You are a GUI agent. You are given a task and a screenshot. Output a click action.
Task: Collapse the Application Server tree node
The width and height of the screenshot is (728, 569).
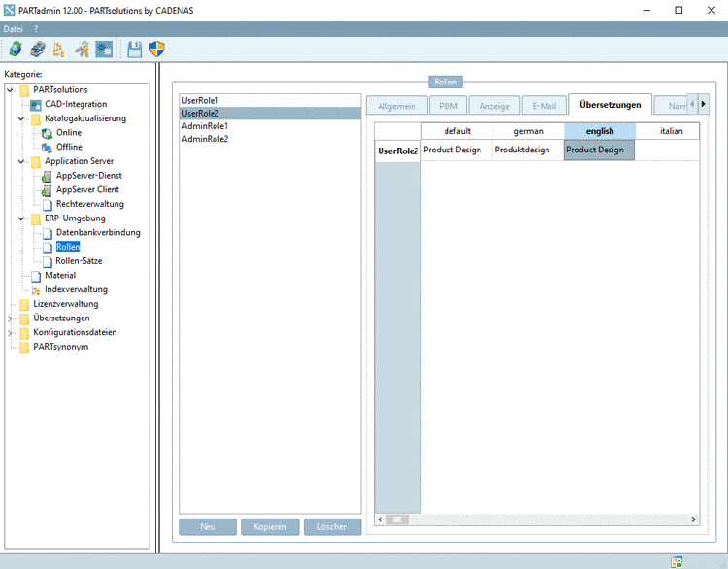click(21, 161)
